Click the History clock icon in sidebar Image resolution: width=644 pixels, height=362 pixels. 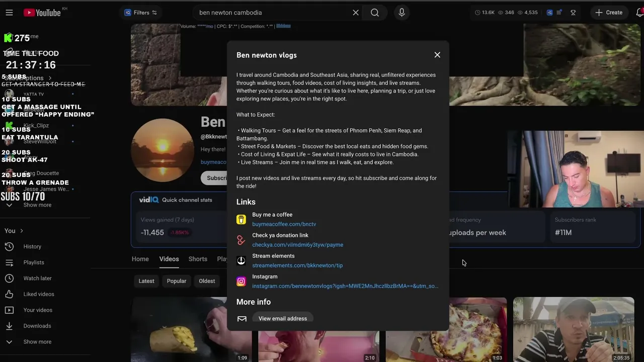9,246
